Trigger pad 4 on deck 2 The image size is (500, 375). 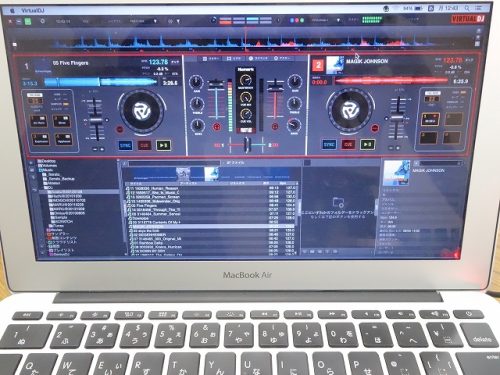(452, 137)
